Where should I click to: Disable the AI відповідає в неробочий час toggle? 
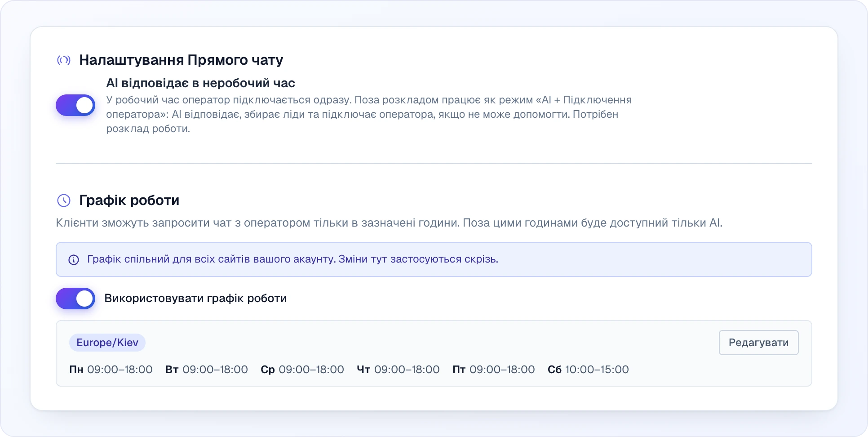click(x=75, y=105)
